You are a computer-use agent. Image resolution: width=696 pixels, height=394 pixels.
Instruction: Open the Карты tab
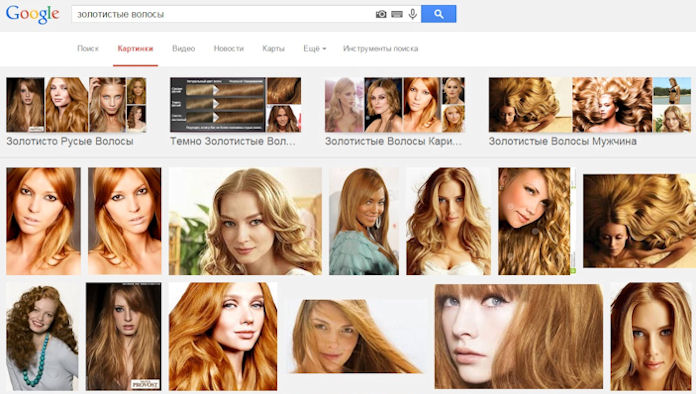tap(273, 48)
